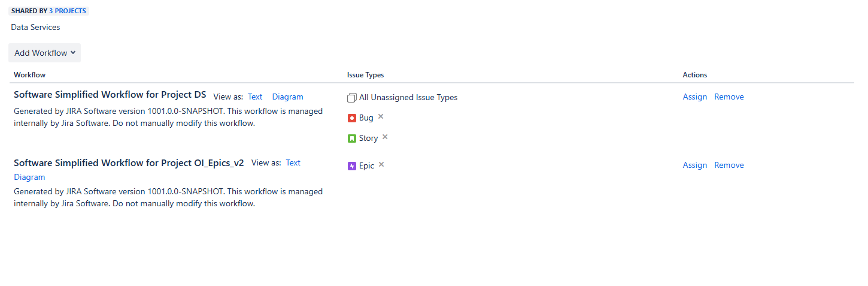Remove Epic issue type with x
The width and height of the screenshot is (868, 286).
(x=381, y=164)
